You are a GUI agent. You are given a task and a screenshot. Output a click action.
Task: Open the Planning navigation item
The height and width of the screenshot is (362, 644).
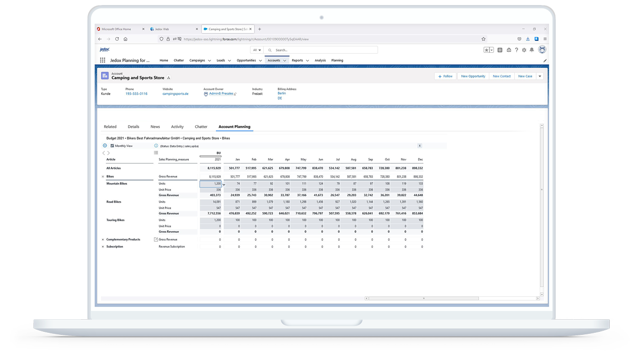(x=337, y=60)
